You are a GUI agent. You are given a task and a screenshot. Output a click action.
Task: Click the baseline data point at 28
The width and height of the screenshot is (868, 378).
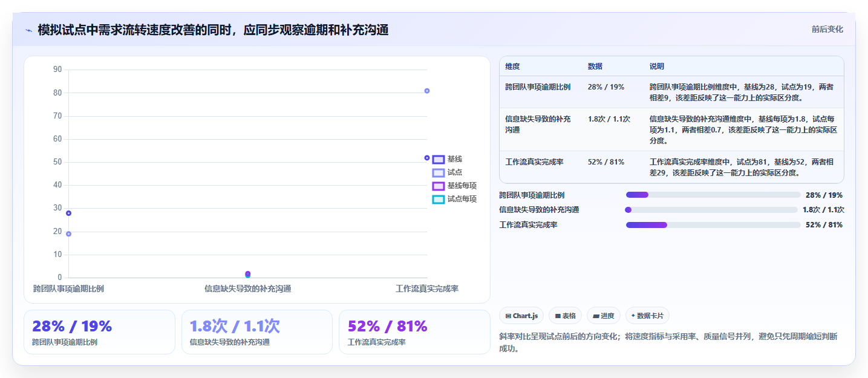68,213
